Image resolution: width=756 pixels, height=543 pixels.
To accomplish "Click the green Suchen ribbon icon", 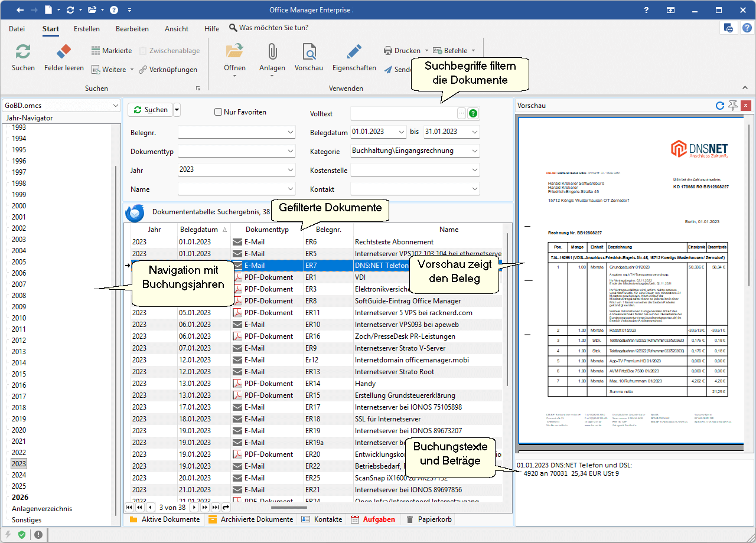I will pos(23,52).
